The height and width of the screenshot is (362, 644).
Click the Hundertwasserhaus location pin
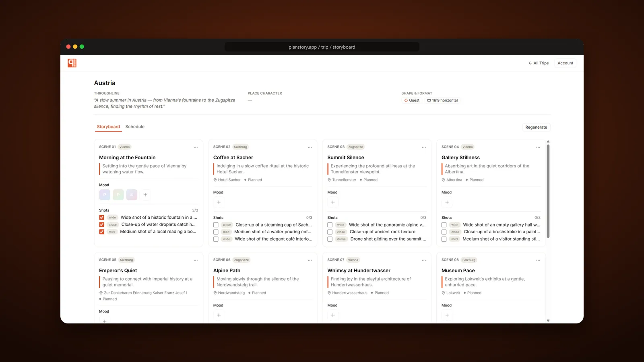(329, 293)
